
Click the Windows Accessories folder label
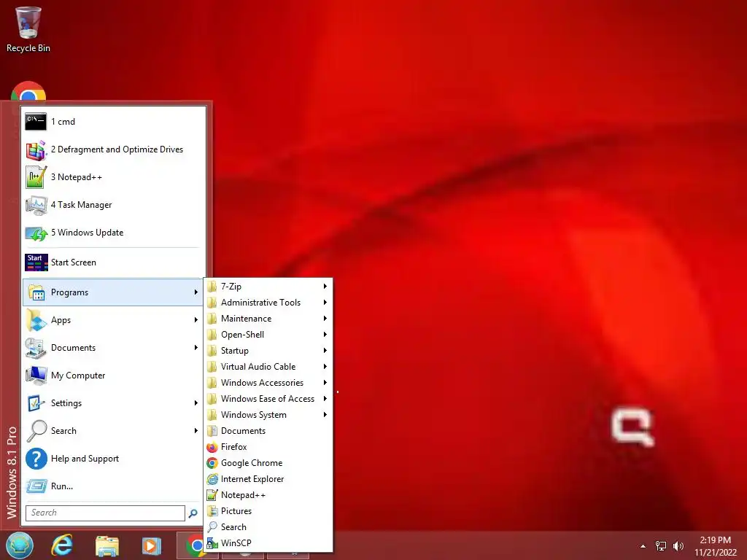coord(262,383)
